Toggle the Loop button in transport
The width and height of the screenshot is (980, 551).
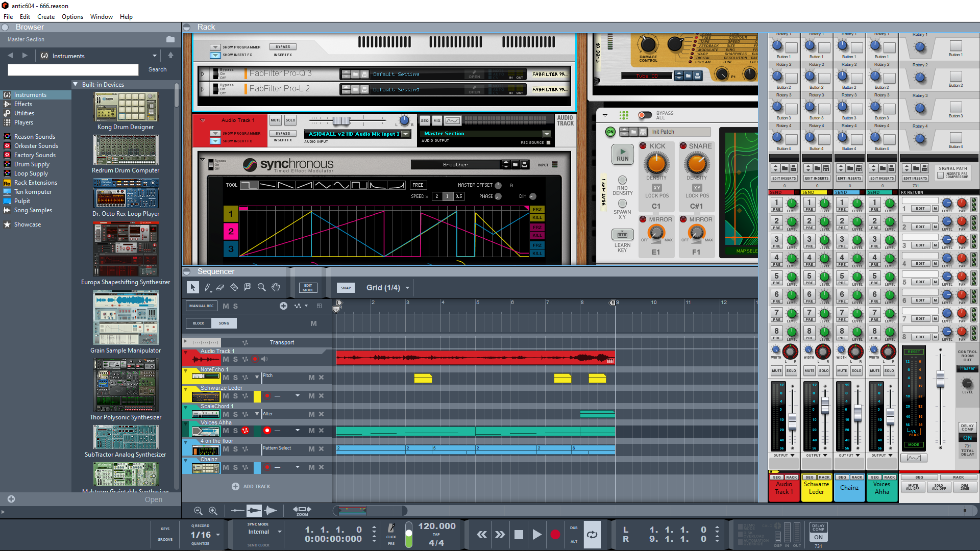point(592,534)
